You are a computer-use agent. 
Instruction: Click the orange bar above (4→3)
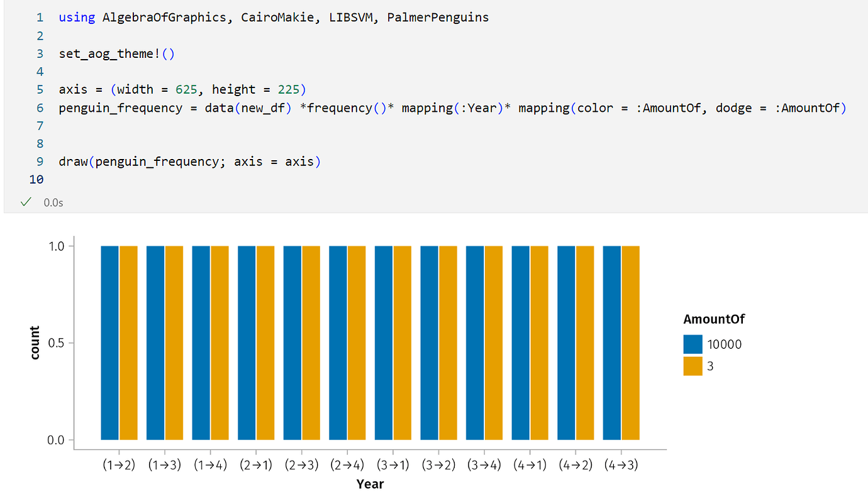[x=630, y=346]
